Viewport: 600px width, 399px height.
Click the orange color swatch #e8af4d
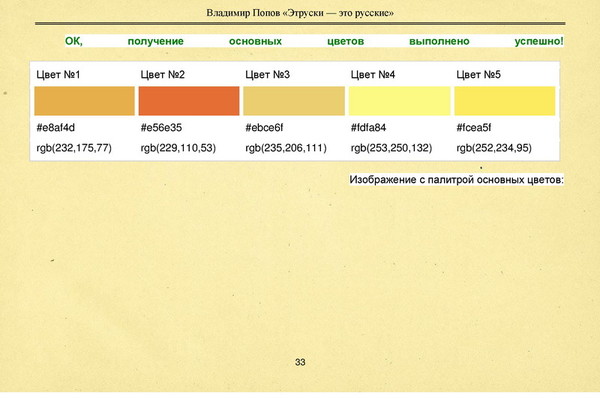tap(85, 101)
